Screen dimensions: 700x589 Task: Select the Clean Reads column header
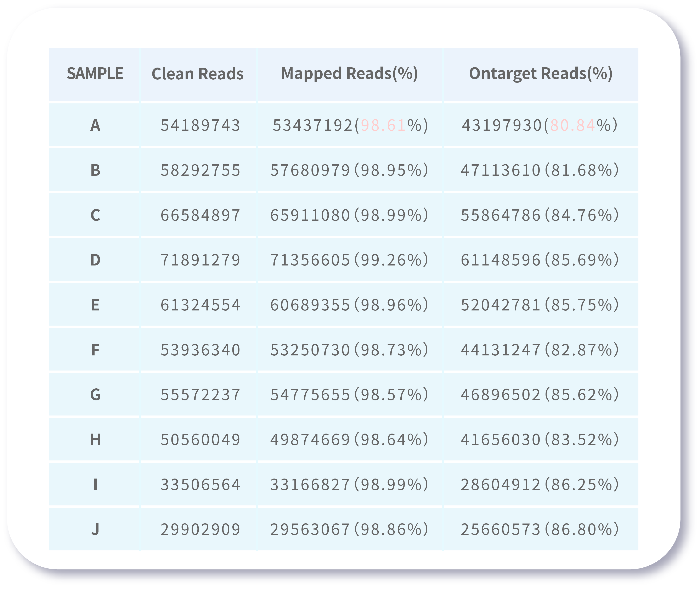(198, 73)
